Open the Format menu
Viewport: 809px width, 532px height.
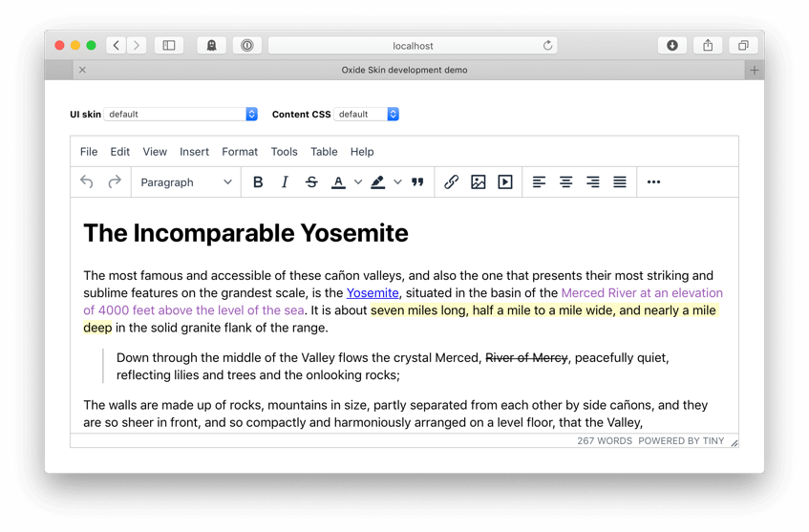(240, 152)
